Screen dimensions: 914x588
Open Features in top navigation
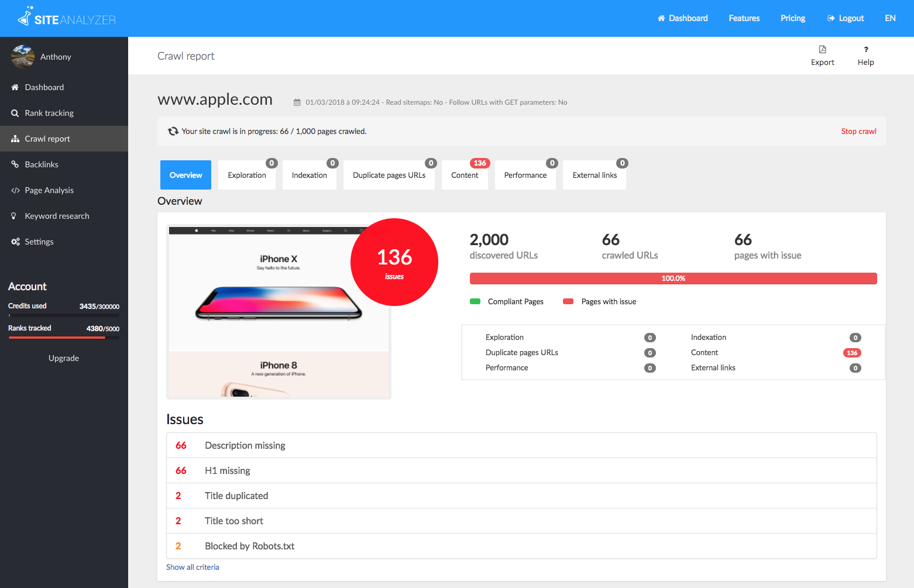pos(744,18)
